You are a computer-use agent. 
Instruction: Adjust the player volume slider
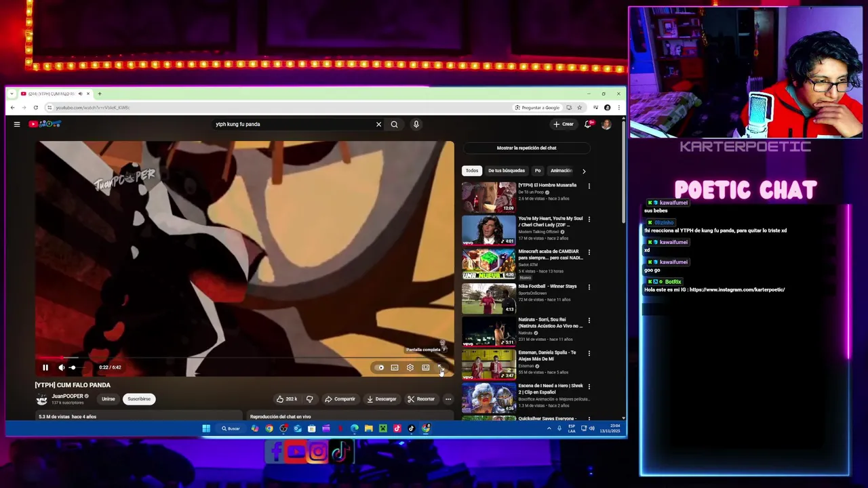[x=75, y=367]
